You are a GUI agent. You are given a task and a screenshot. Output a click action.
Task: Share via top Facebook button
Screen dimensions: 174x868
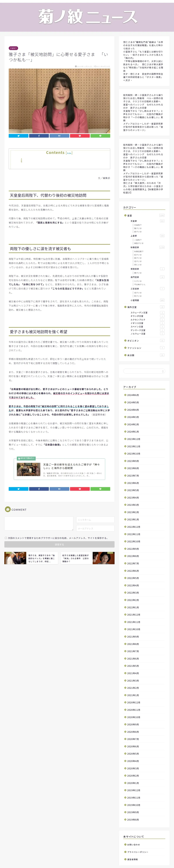coord(39,136)
